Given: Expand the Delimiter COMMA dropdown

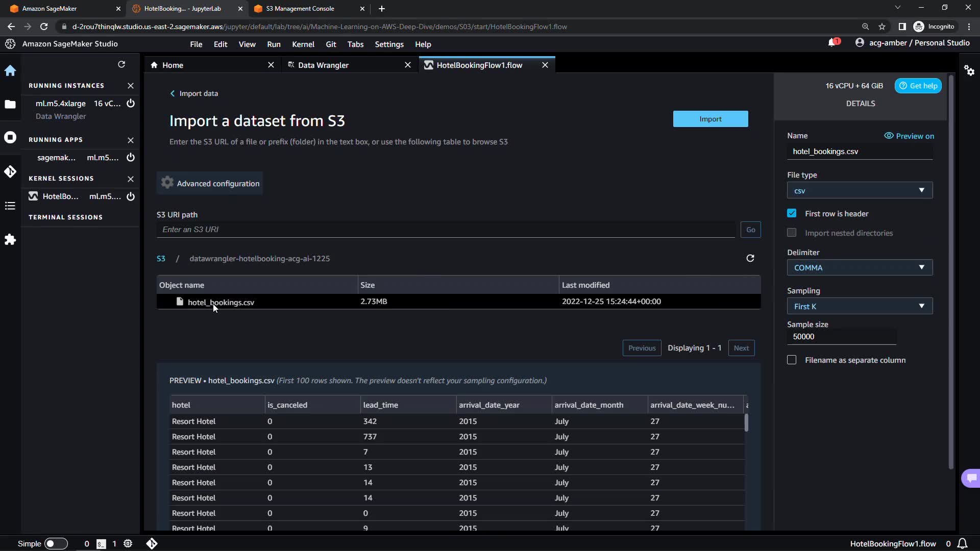Looking at the screenshot, I should coord(860,268).
